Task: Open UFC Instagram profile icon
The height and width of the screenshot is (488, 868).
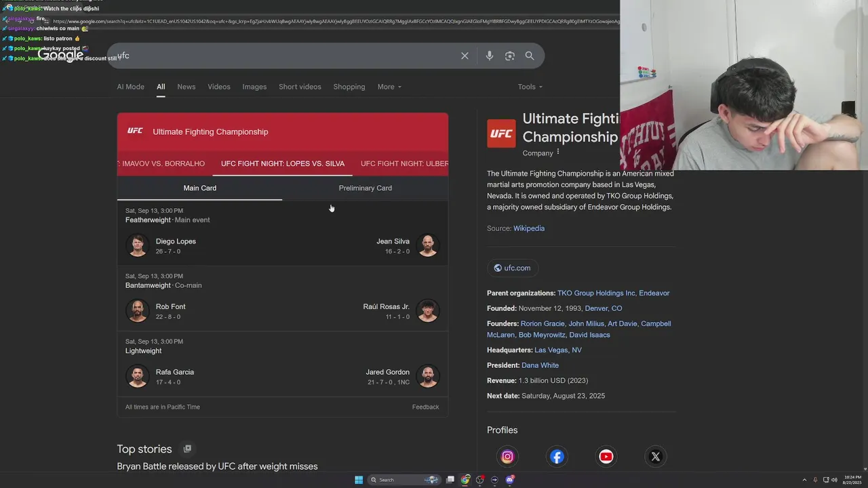Action: tap(507, 457)
